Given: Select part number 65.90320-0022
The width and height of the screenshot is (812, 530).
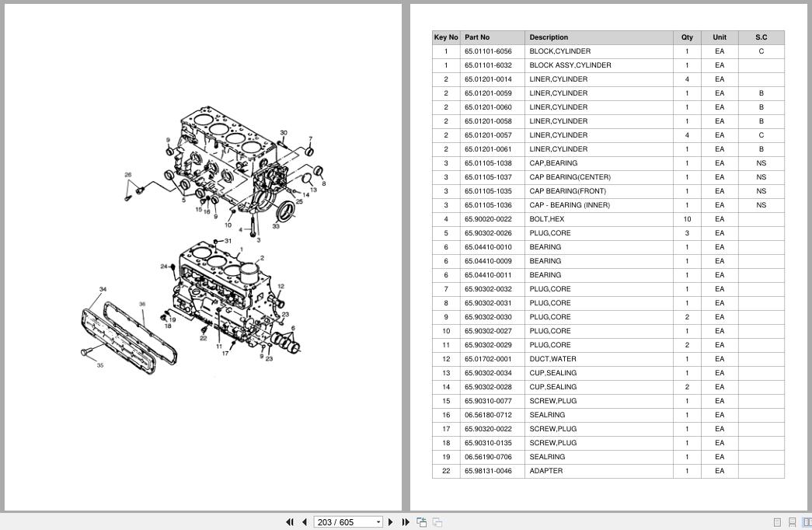Looking at the screenshot, I should click(x=488, y=429).
